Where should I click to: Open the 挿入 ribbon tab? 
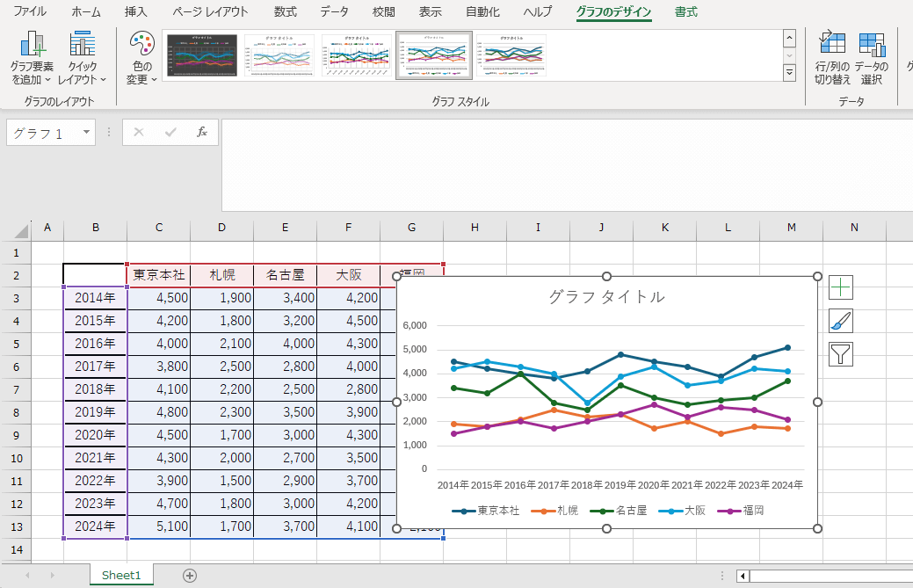(136, 12)
